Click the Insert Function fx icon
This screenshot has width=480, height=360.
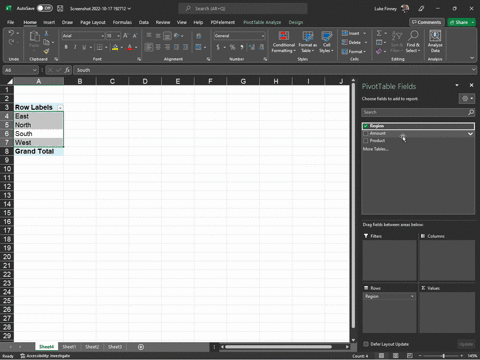67,70
